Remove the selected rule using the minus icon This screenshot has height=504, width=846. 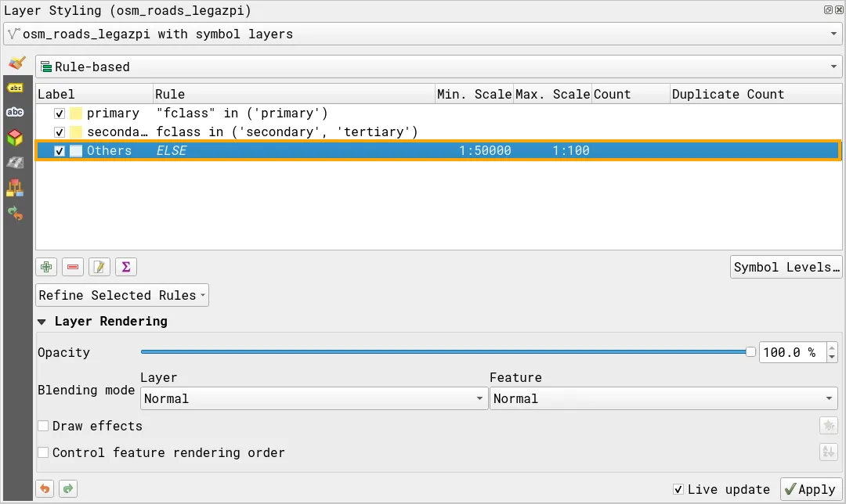73,266
